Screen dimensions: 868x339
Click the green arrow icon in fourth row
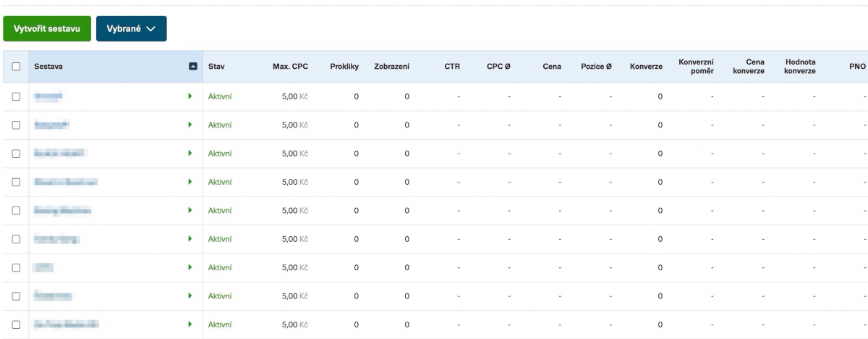[x=190, y=182]
